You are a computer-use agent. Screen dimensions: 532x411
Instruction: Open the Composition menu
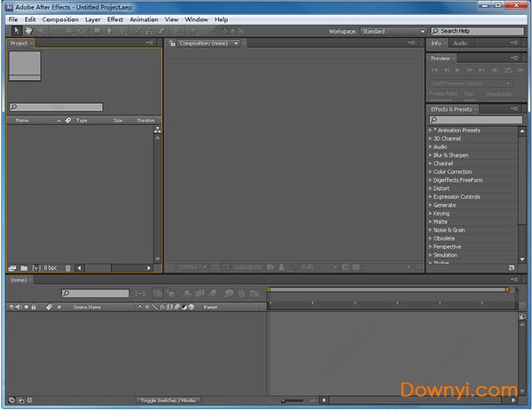[60, 20]
